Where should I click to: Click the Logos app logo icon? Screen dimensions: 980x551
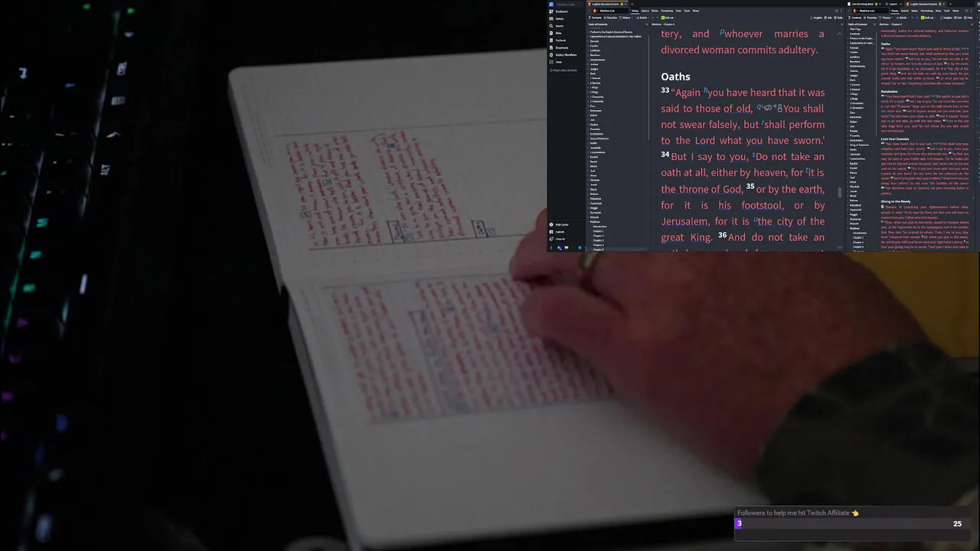coord(551,4)
